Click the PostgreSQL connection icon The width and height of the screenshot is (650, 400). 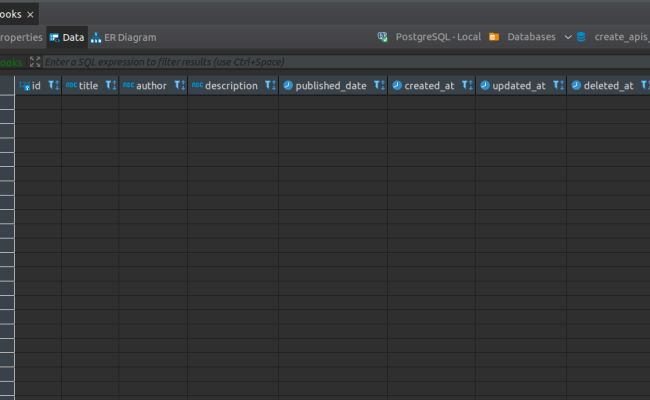coord(382,37)
